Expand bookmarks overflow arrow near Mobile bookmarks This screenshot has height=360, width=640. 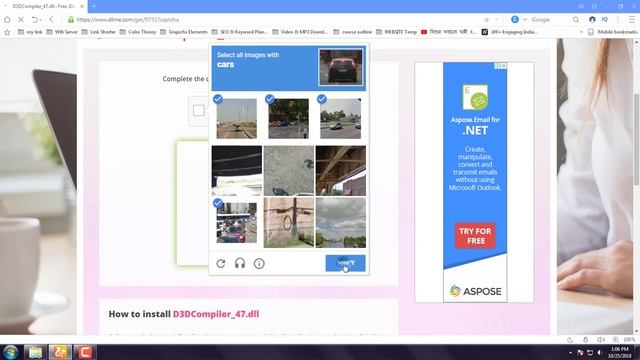(x=581, y=32)
